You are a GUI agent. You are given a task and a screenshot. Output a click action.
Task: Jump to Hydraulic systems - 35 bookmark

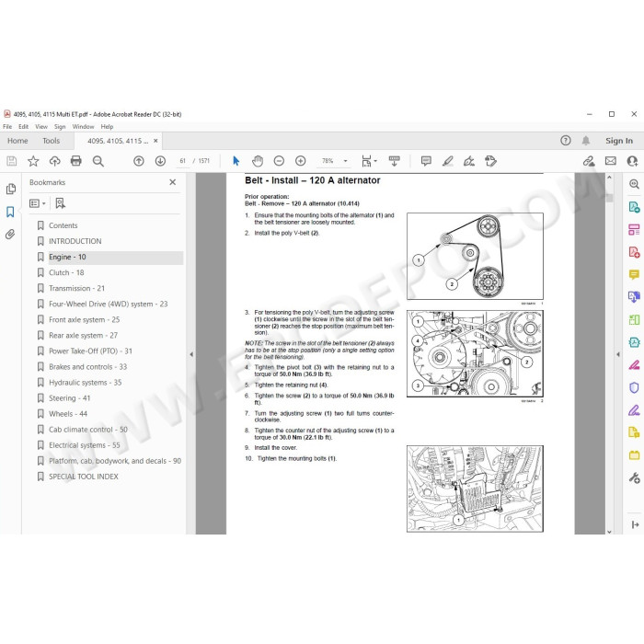click(86, 383)
